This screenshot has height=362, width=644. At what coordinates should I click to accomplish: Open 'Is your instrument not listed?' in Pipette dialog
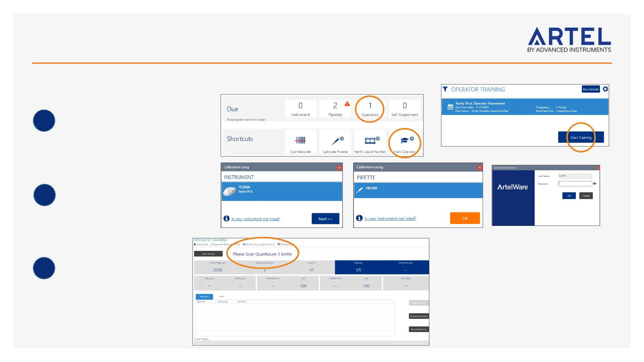coord(390,219)
